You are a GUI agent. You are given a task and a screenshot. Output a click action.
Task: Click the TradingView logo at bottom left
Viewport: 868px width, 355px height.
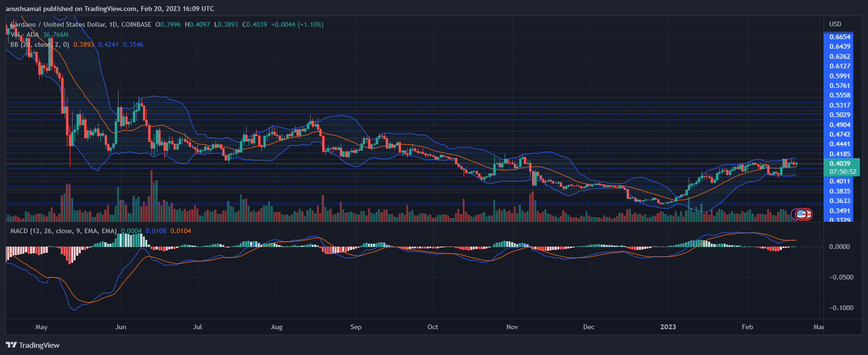[33, 345]
